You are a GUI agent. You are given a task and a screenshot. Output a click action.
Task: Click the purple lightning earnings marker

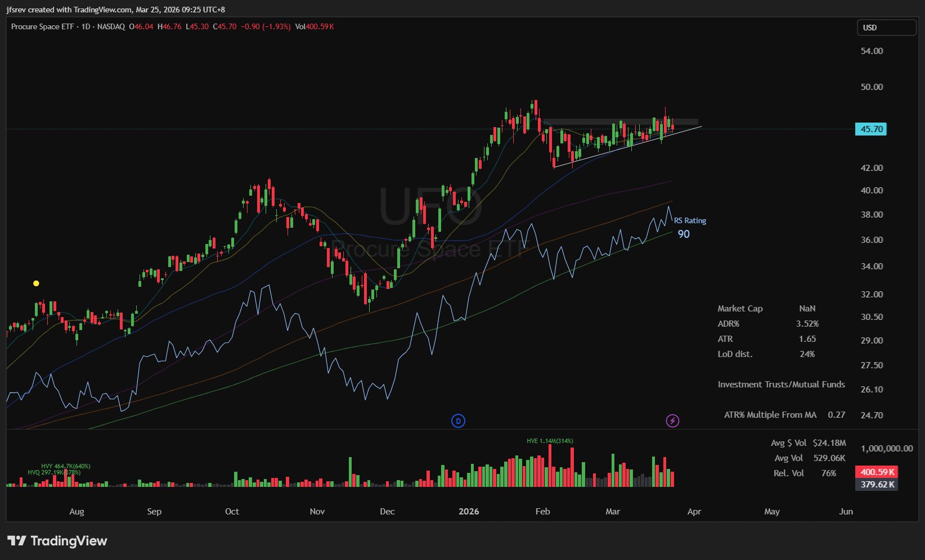pyautogui.click(x=672, y=421)
